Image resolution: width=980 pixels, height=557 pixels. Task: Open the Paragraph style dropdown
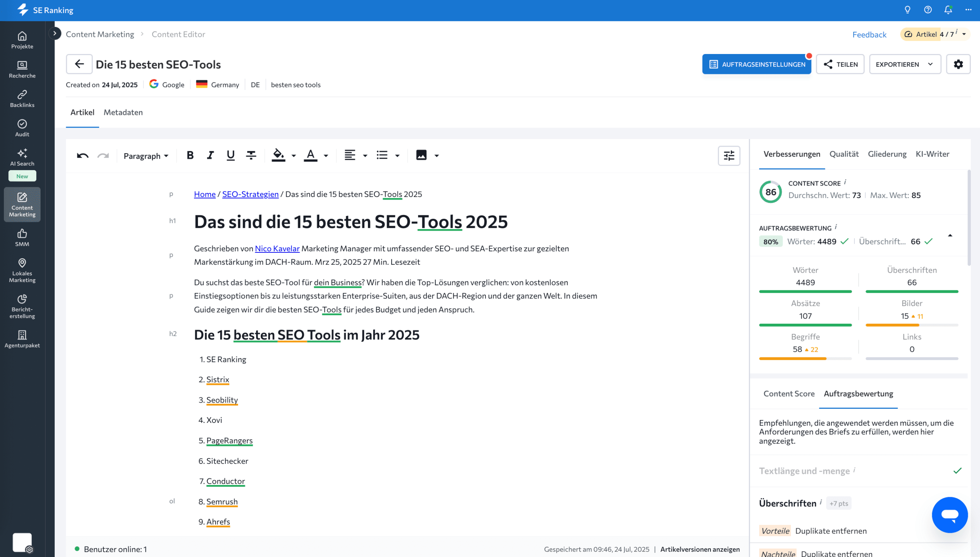(x=146, y=156)
